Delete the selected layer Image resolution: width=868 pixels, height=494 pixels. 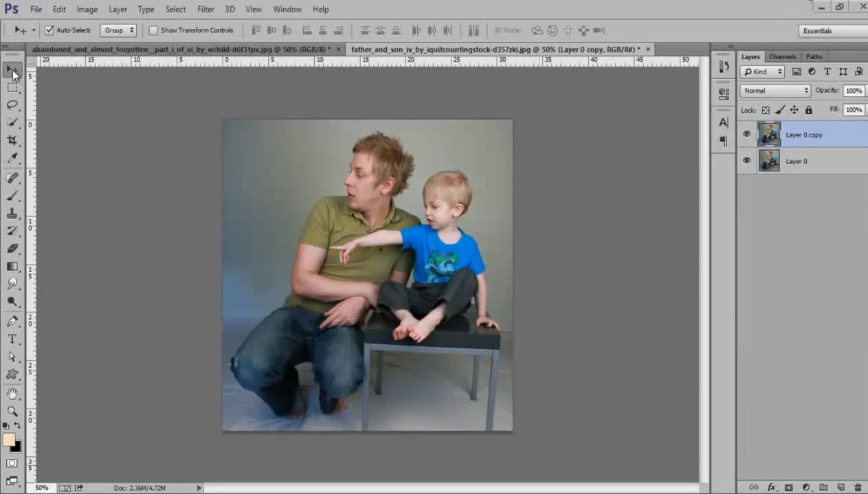[858, 487]
